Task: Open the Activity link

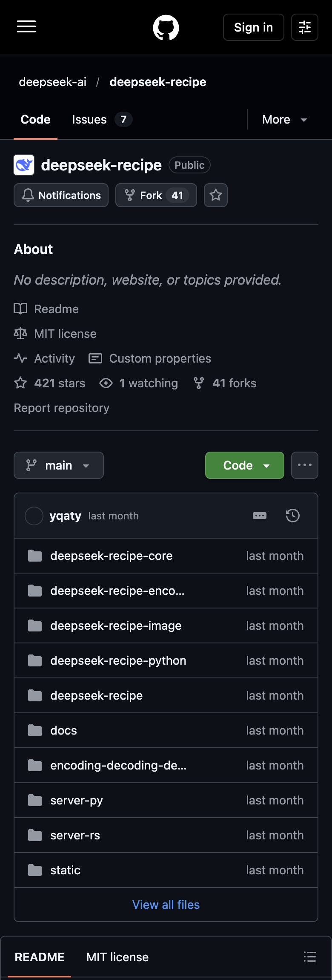Action: 44,358
